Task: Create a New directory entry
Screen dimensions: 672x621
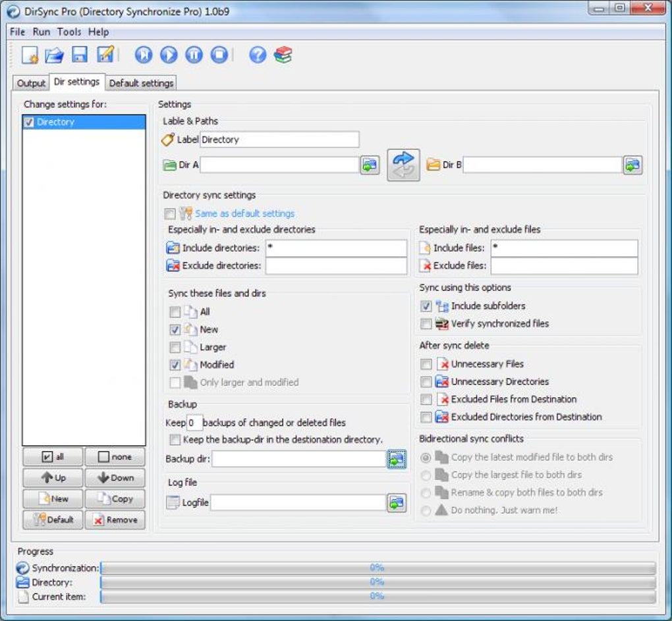Action: (x=53, y=499)
